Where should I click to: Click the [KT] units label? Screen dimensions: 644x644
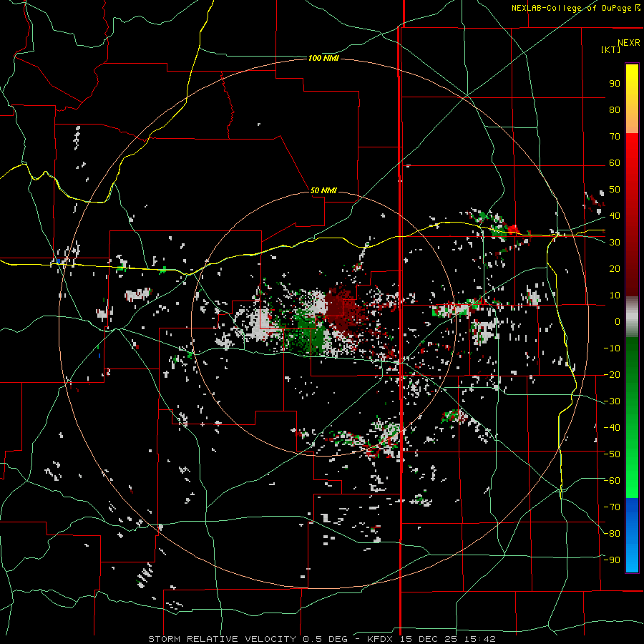tap(611, 49)
